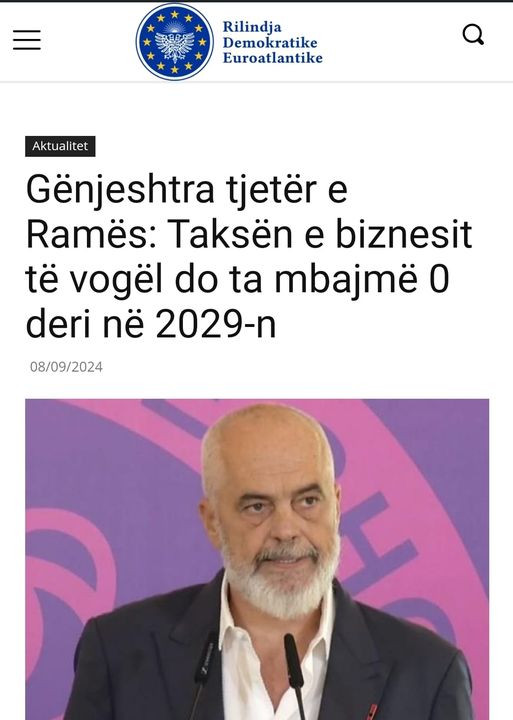Screen dimensions: 513x720
Task: Click the double-headed eagle inside the logo
Action: point(175,43)
